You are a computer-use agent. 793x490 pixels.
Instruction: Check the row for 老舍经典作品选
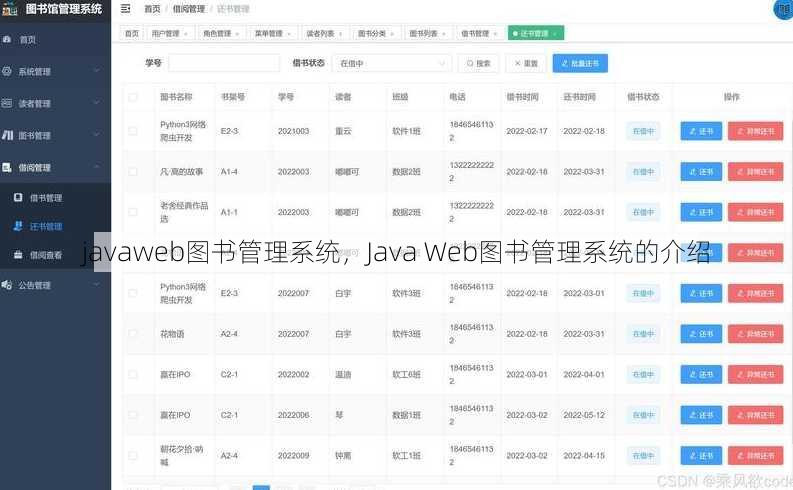point(133,212)
